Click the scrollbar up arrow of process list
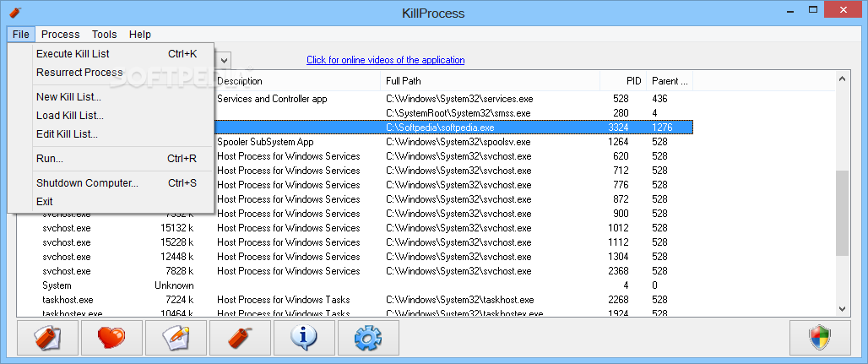Image resolution: width=868 pixels, height=364 pixels. pos(842,79)
